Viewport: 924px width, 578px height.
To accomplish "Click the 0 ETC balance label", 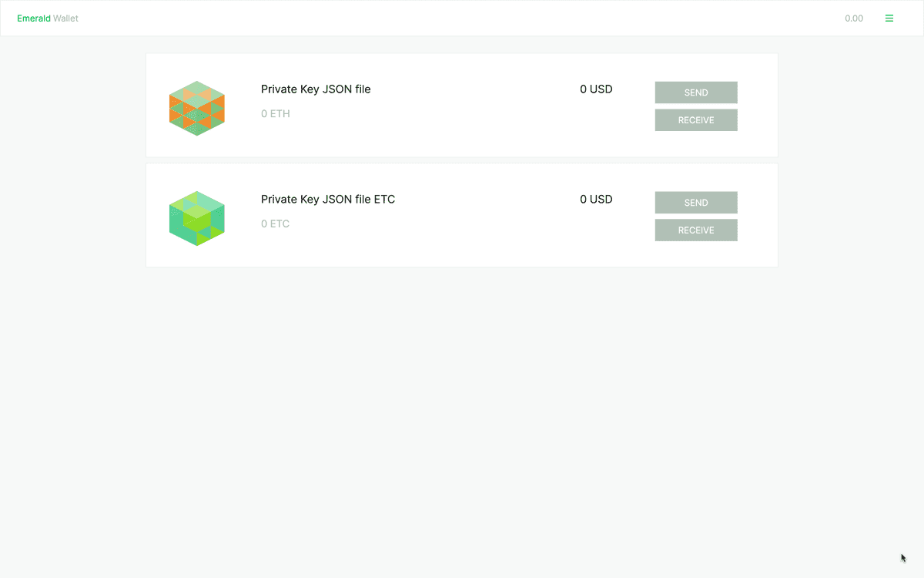I will (275, 223).
